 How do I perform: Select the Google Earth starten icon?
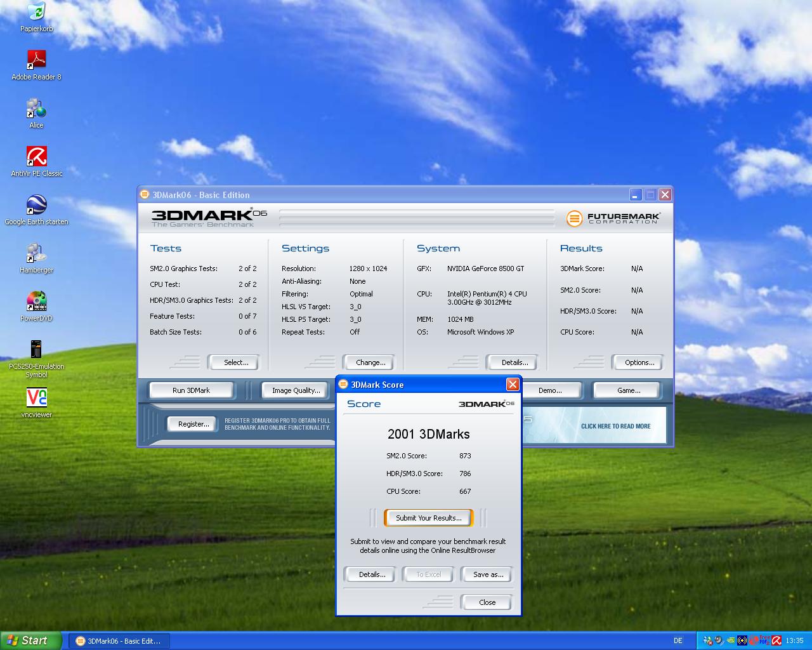click(x=36, y=211)
